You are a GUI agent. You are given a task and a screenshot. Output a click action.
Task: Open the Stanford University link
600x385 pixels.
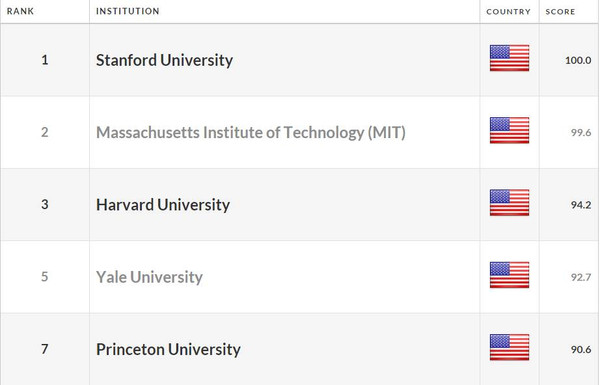click(164, 60)
